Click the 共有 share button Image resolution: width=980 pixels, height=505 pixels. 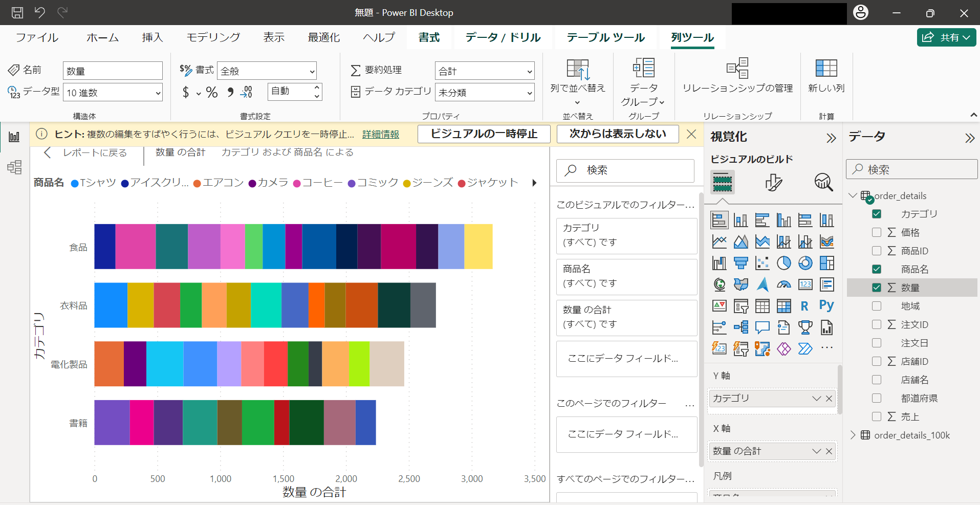click(x=946, y=37)
